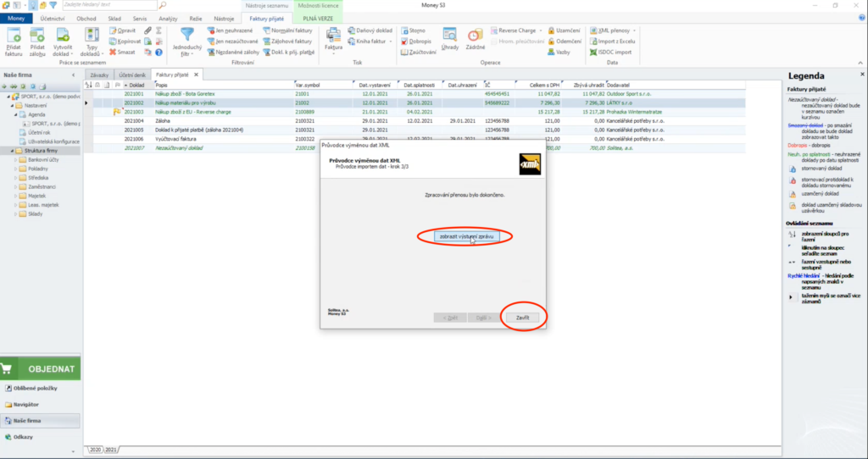Image resolution: width=868 pixels, height=459 pixels.
Task: Expand the Bankovní účty tree node
Action: click(16, 160)
